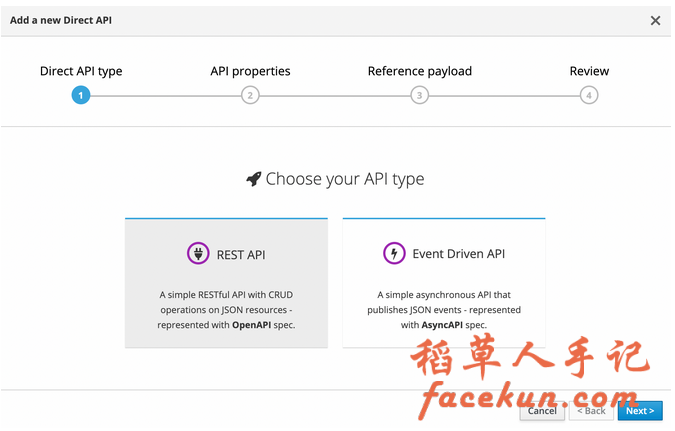Viewport: 675px width, 431px height.
Task: Click the Back button
Action: 591,411
